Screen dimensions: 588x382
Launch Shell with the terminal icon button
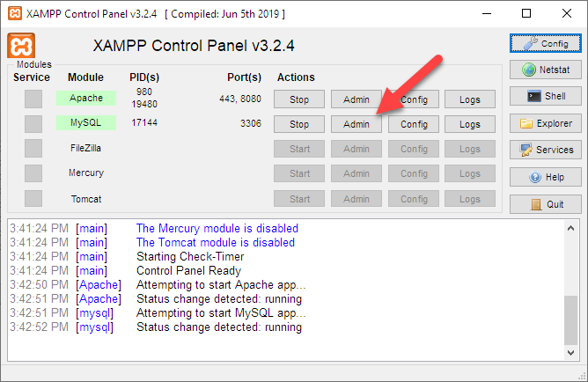click(545, 96)
